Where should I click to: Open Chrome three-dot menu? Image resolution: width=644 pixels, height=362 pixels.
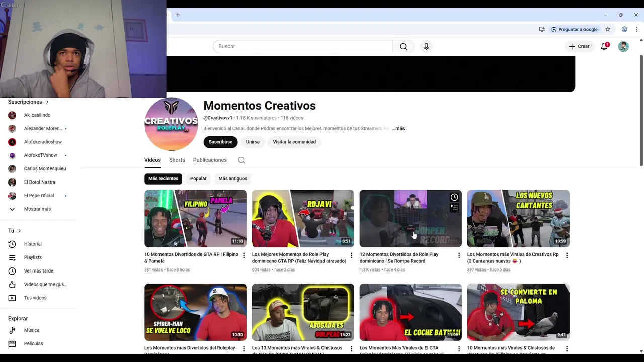point(636,29)
